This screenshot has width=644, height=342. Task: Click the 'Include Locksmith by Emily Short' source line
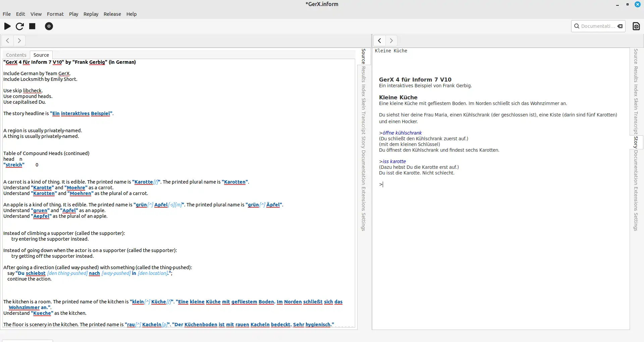[40, 79]
